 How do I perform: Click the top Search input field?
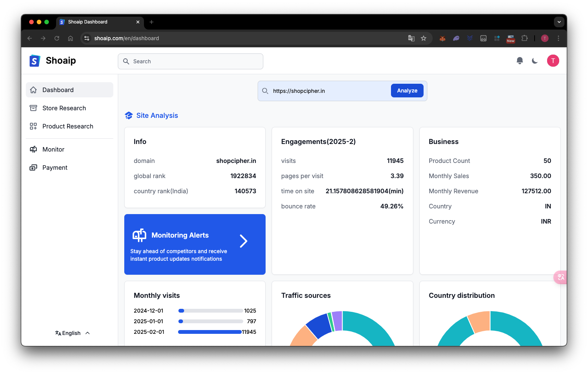pos(191,61)
